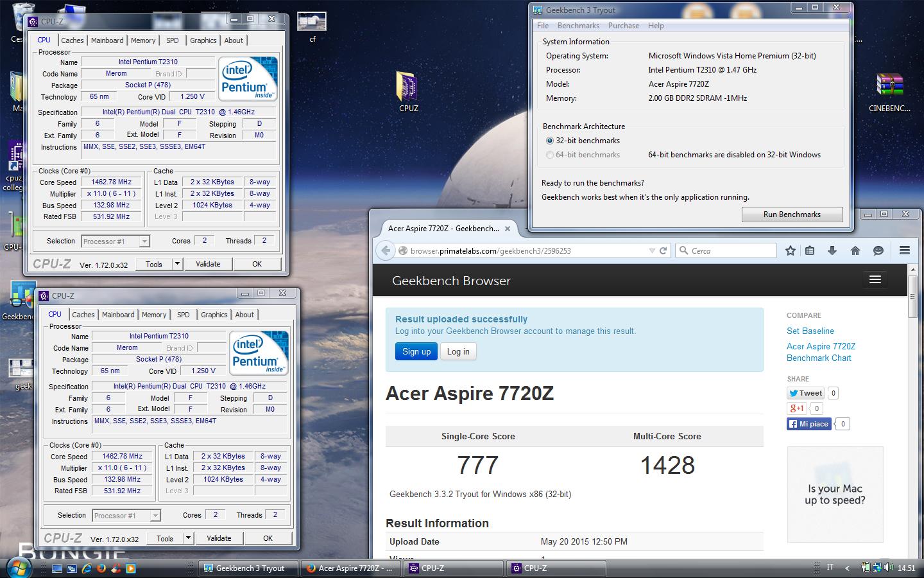This screenshot has height=578, width=924.
Task: Click the Sign up button
Action: (x=416, y=351)
